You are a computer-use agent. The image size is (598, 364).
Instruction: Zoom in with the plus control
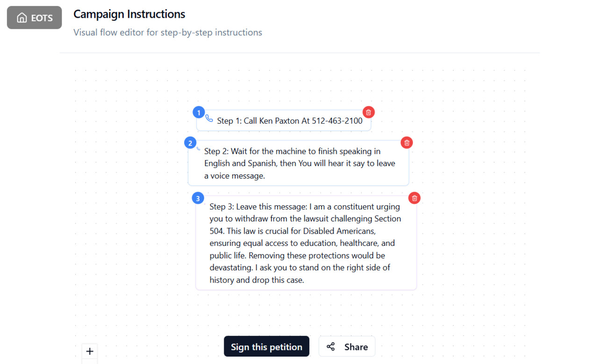[x=90, y=351]
